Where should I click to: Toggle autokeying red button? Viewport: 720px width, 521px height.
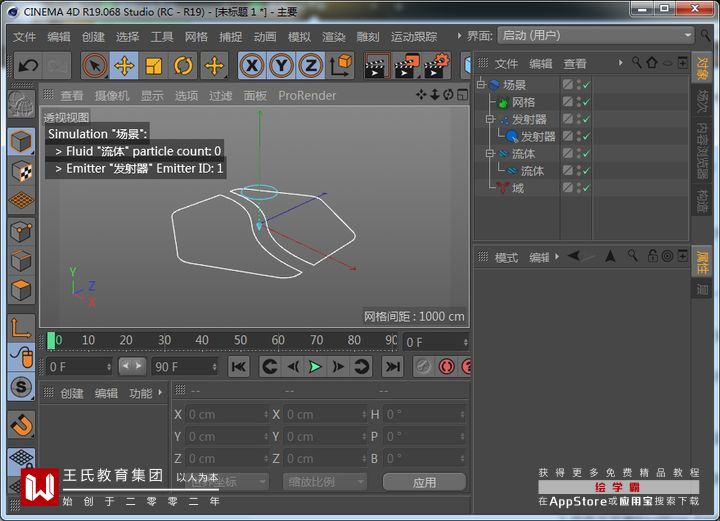446,366
